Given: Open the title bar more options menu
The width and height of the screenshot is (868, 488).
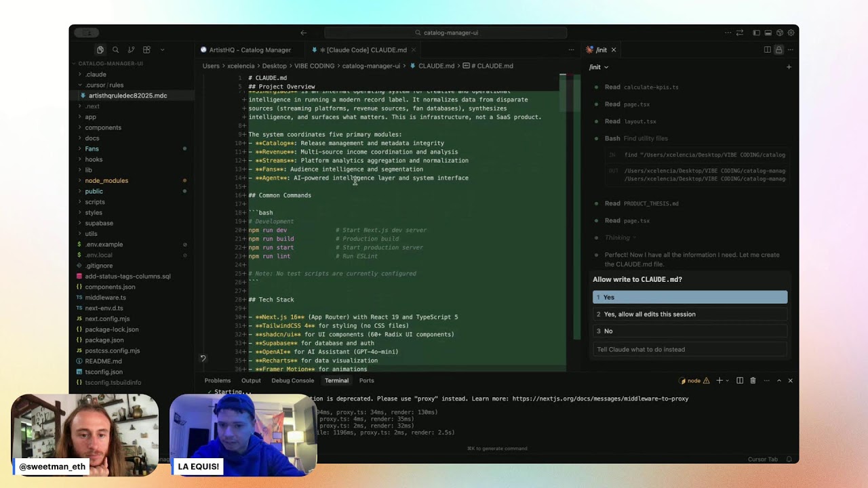Looking at the screenshot, I should pyautogui.click(x=728, y=33).
